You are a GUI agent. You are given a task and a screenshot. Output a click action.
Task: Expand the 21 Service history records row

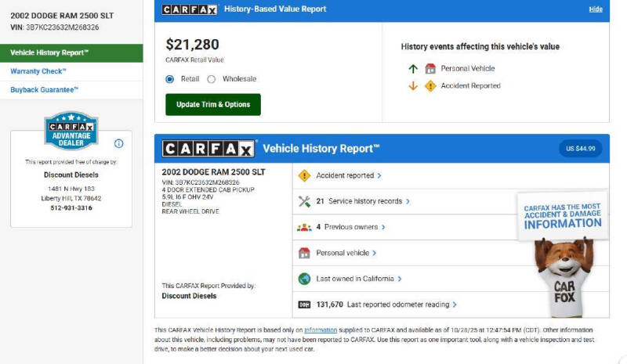[x=362, y=201]
